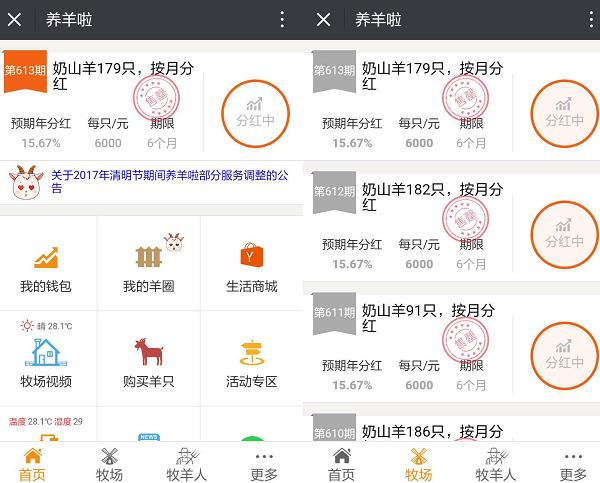Tap the sheep mascot beside the announcement
600x483 pixels.
[26, 181]
